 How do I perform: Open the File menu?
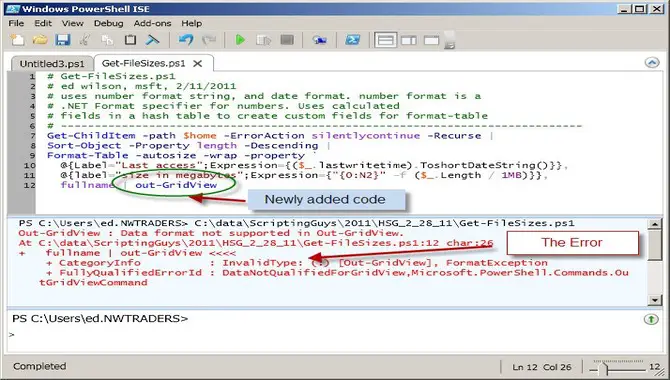(x=16, y=23)
